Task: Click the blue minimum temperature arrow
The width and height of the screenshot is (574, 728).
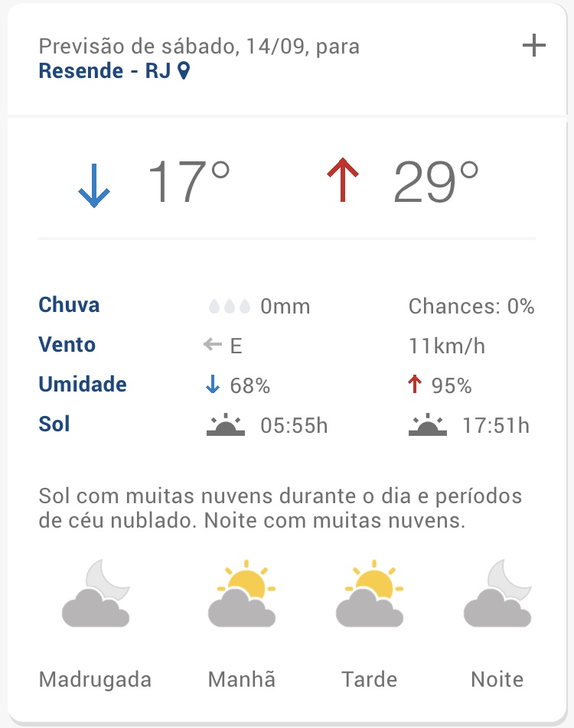Action: click(94, 184)
